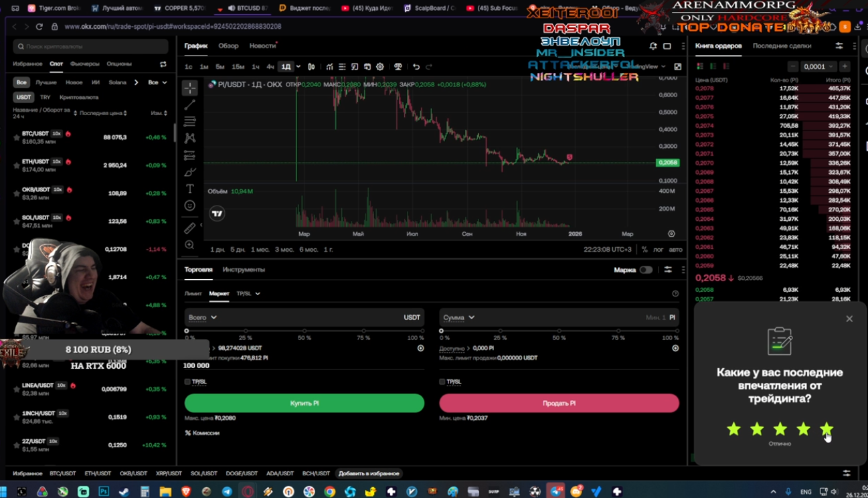Enable TP/SL checkbox under sell form
This screenshot has width=868, height=498.
(x=442, y=382)
